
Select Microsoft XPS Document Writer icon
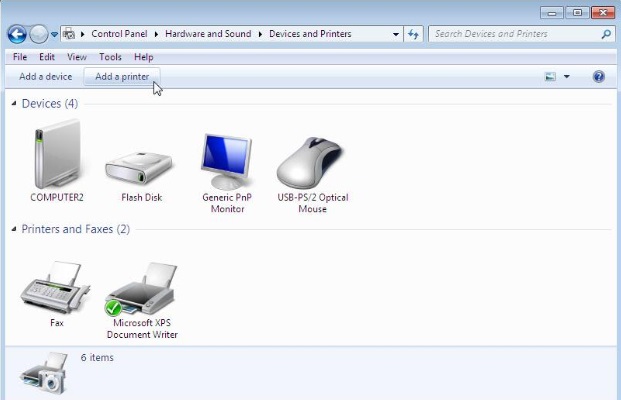tap(144, 290)
